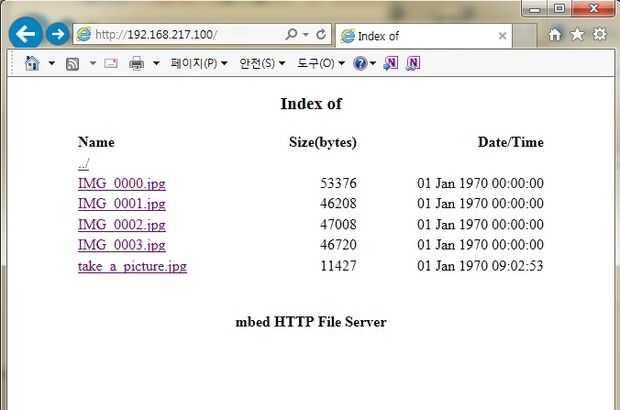Image resolution: width=620 pixels, height=410 pixels.
Task: Maximize the browser window
Action: click(x=559, y=9)
